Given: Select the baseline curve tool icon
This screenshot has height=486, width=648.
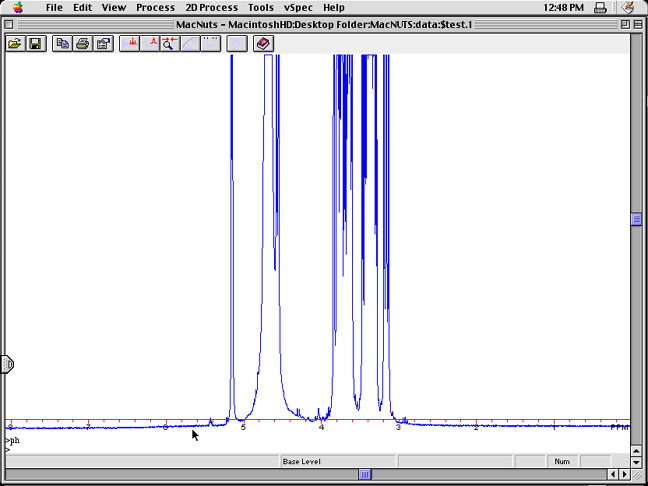Looking at the screenshot, I should pyautogui.click(x=190, y=44).
